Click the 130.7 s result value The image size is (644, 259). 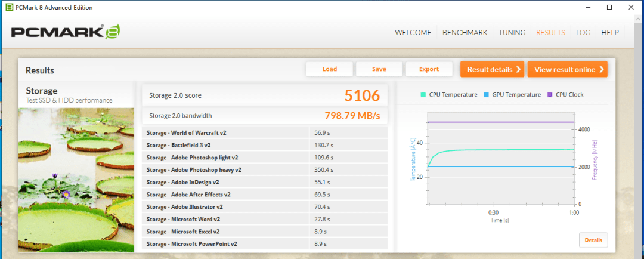[324, 145]
